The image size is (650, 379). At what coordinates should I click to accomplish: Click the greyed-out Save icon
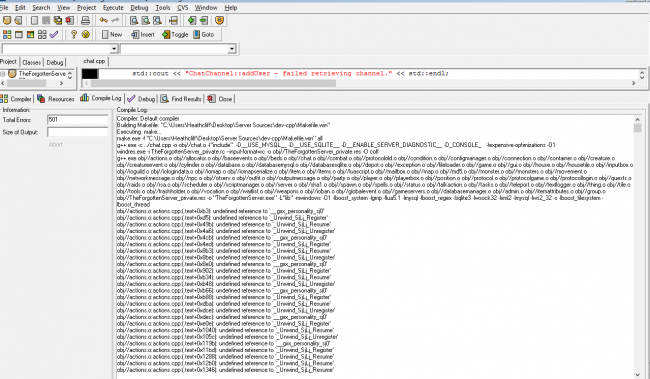click(x=46, y=20)
